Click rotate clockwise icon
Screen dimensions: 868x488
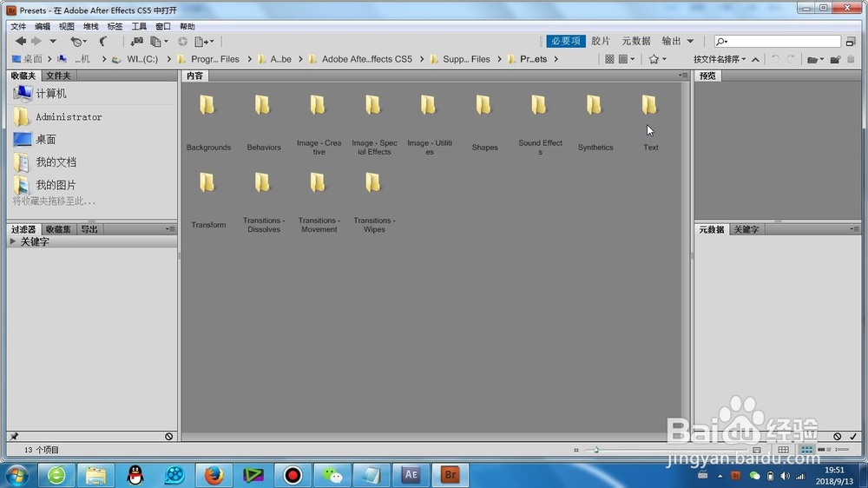pos(791,59)
